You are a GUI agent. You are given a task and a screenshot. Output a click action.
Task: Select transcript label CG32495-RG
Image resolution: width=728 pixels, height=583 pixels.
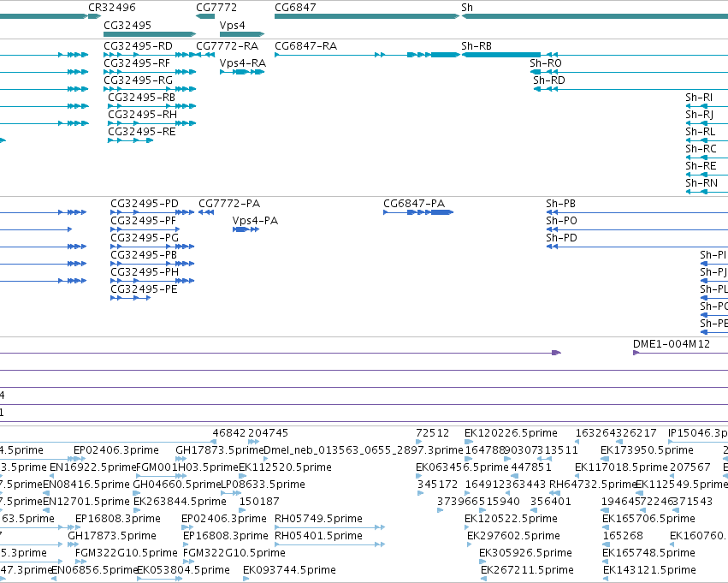(138, 80)
